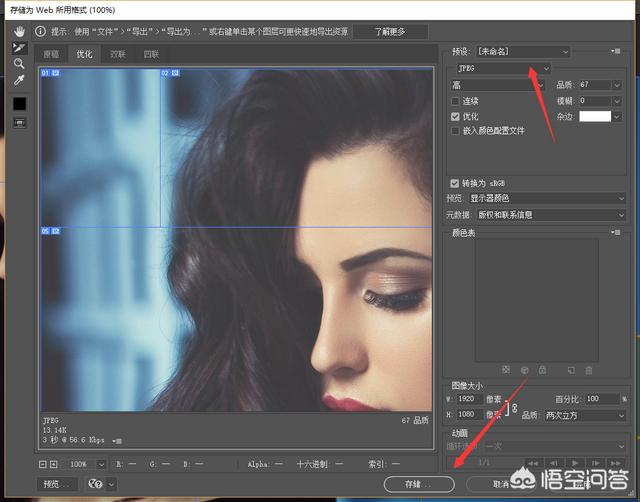This screenshot has width=640, height=502.
Task: Click the 67 品质 label under preview
Action: point(415,420)
